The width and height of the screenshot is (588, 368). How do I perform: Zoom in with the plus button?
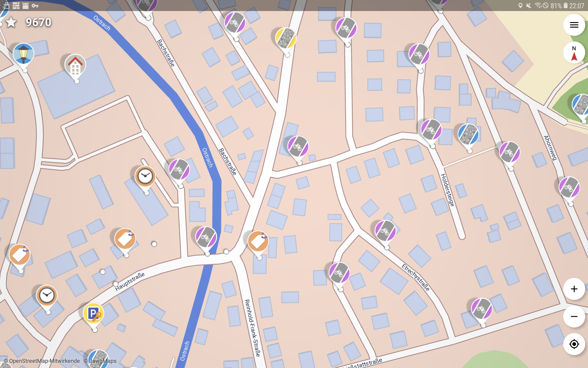574,289
